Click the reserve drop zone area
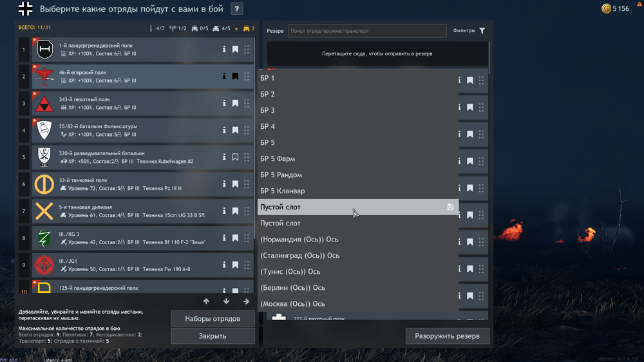 pyautogui.click(x=377, y=53)
